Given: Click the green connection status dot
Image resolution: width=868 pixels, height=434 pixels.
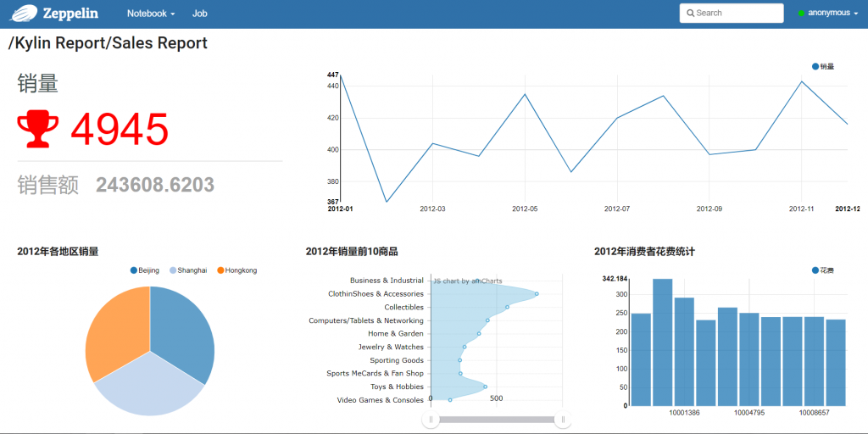Looking at the screenshot, I should pyautogui.click(x=801, y=14).
